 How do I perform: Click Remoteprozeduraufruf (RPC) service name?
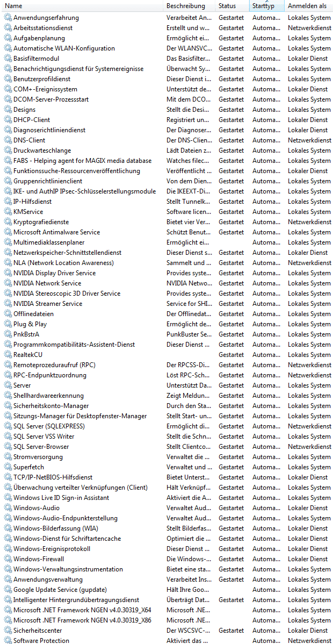click(55, 365)
